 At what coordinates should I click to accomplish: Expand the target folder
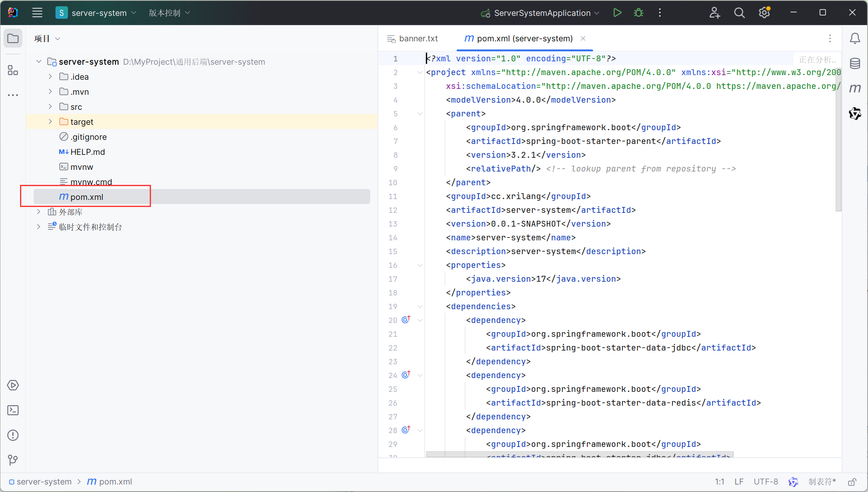point(50,121)
